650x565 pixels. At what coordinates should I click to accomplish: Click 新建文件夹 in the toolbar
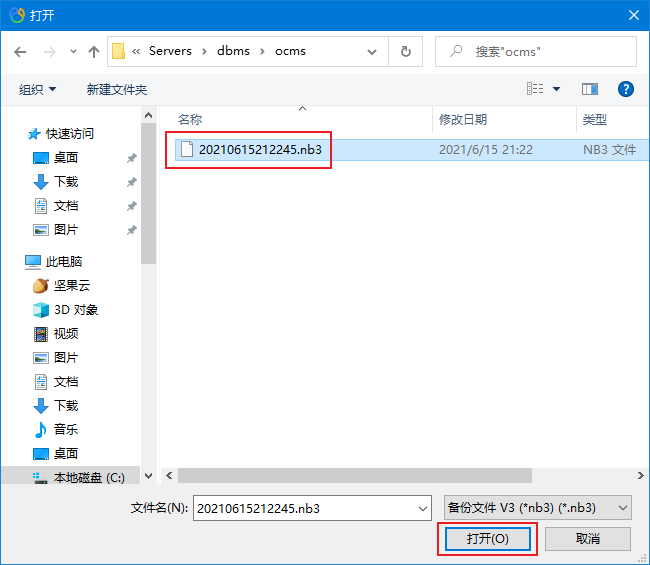(x=116, y=90)
